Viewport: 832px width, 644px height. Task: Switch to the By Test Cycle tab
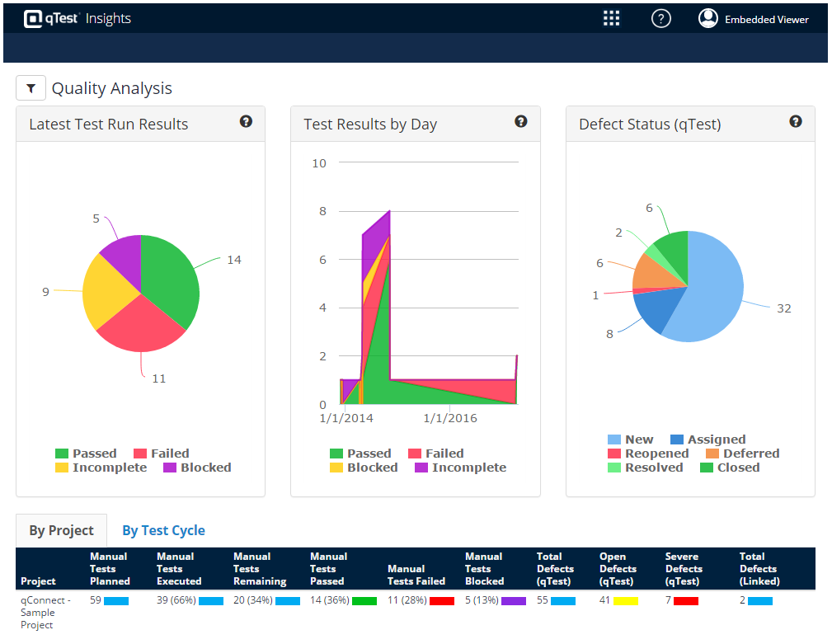coord(163,530)
